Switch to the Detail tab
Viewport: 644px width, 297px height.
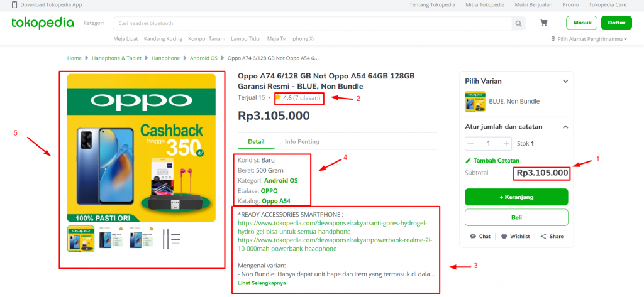[256, 141]
